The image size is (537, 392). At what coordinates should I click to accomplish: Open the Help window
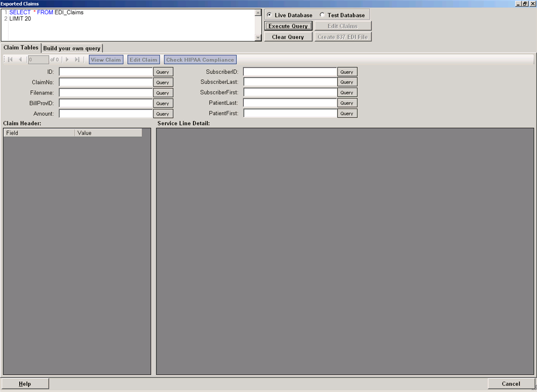click(25, 384)
